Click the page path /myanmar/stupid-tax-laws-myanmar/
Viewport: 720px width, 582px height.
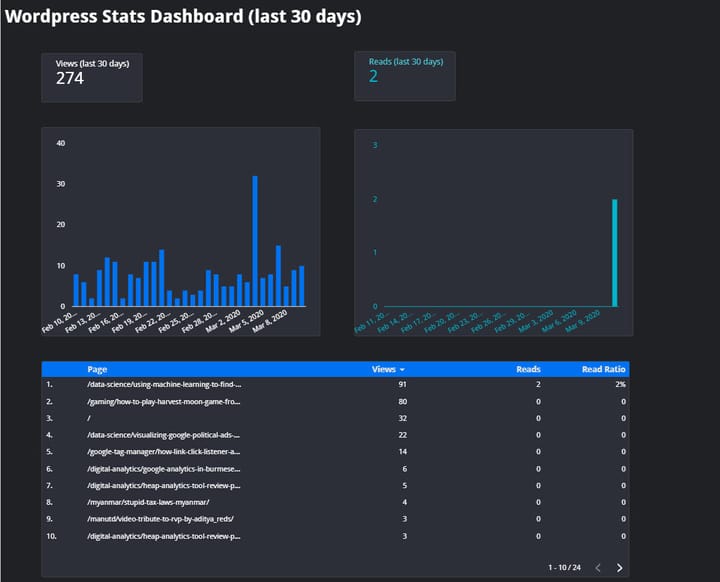pos(148,502)
